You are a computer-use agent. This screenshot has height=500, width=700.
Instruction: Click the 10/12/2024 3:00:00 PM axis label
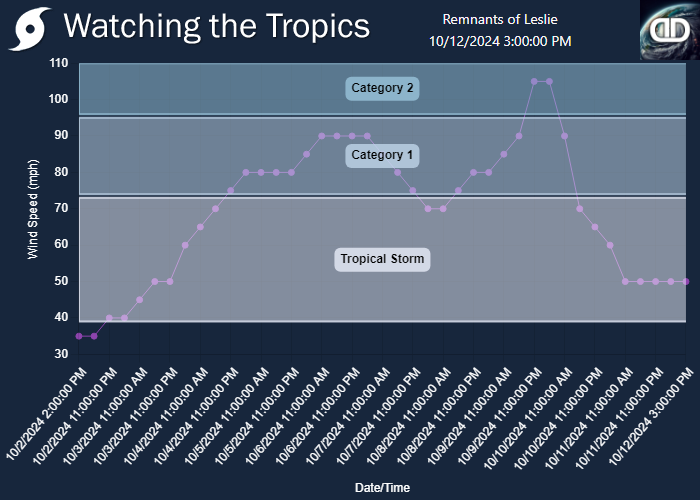[653, 415]
